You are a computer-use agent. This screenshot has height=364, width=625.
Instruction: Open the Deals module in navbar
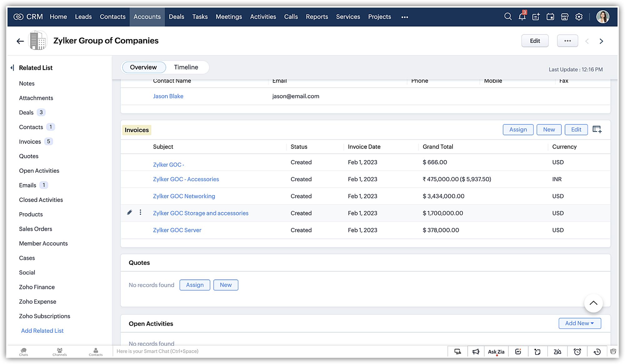point(176,17)
